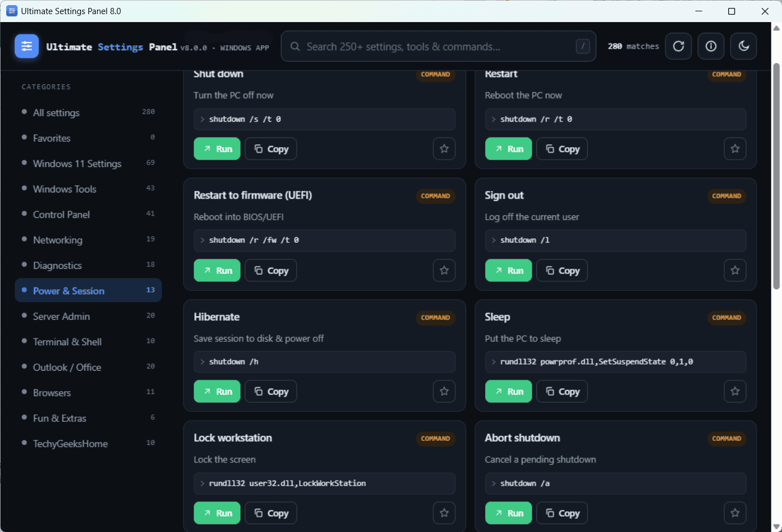Image resolution: width=782 pixels, height=532 pixels.
Task: Open the Networking category
Action: [x=88, y=240]
